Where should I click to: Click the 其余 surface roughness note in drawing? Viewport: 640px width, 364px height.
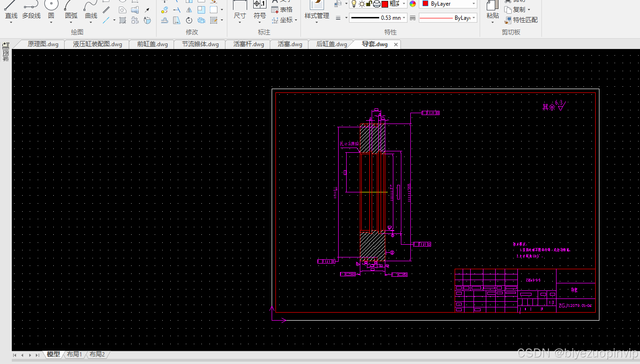pos(553,106)
